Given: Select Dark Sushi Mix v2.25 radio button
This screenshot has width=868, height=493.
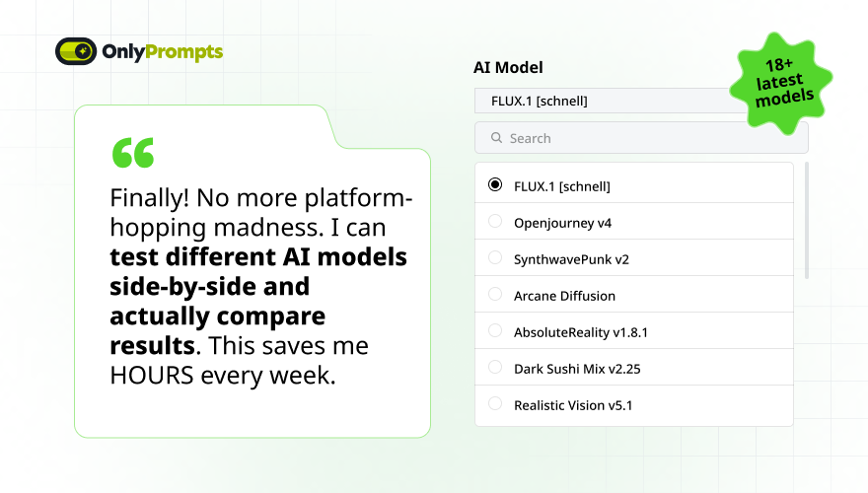Looking at the screenshot, I should coord(495,367).
